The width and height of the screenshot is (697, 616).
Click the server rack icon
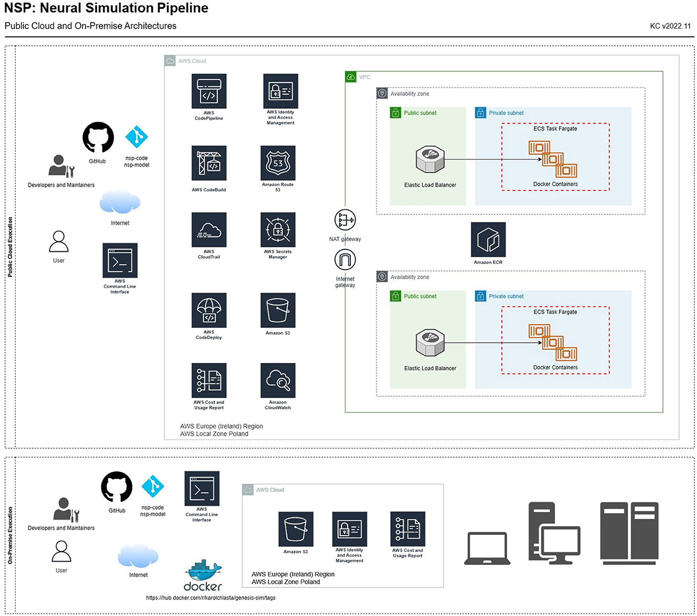[x=630, y=533]
